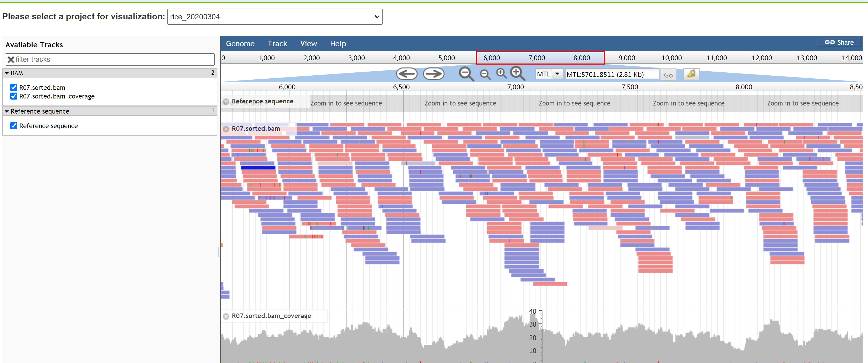
Task: Click the small zoom out magnifier
Action: point(485,74)
